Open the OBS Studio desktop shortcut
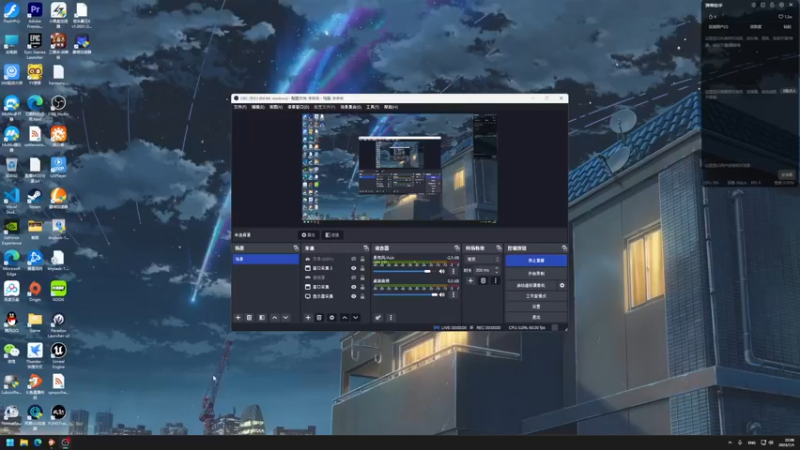This screenshot has height=450, width=800. [x=58, y=106]
